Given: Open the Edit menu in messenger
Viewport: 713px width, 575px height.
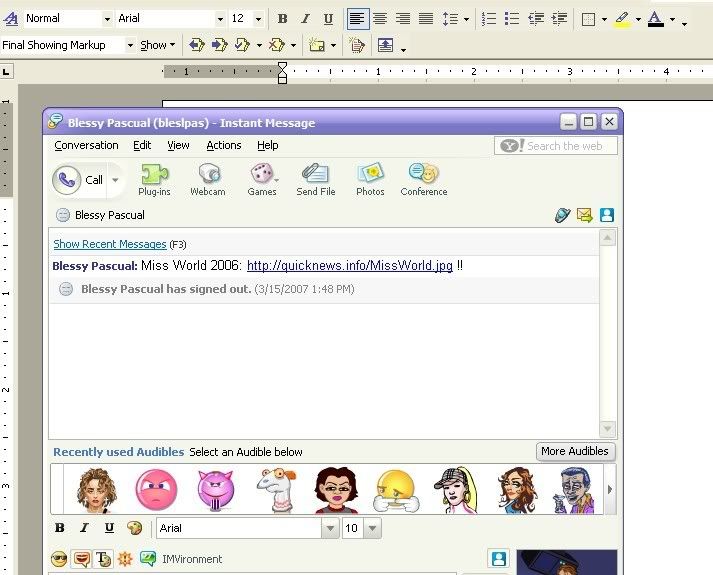Looking at the screenshot, I should pyautogui.click(x=142, y=145).
